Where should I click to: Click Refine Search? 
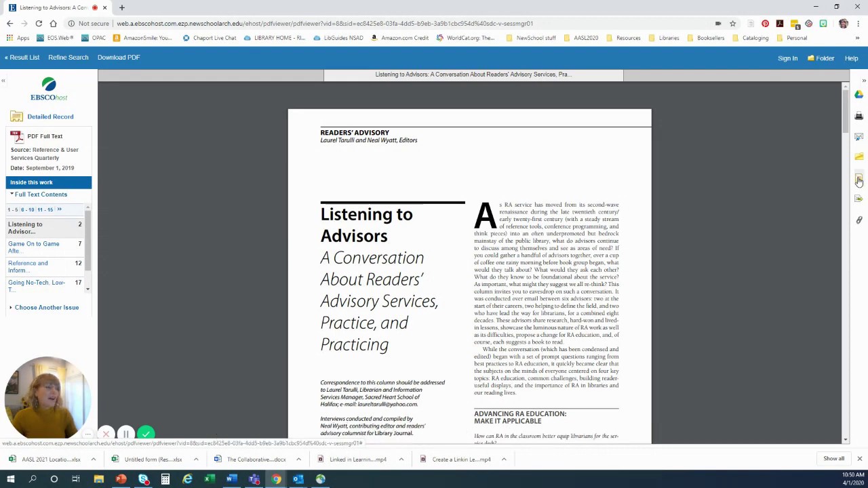pos(68,58)
